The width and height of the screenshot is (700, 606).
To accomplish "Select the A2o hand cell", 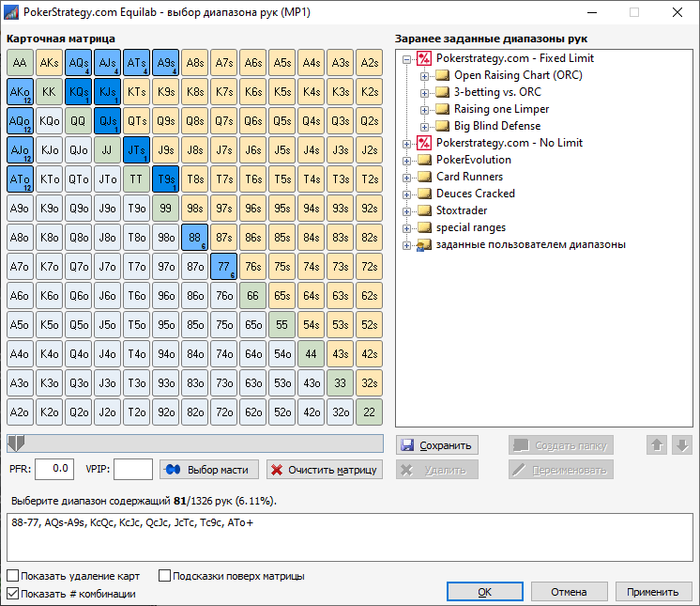I will click(x=20, y=412).
